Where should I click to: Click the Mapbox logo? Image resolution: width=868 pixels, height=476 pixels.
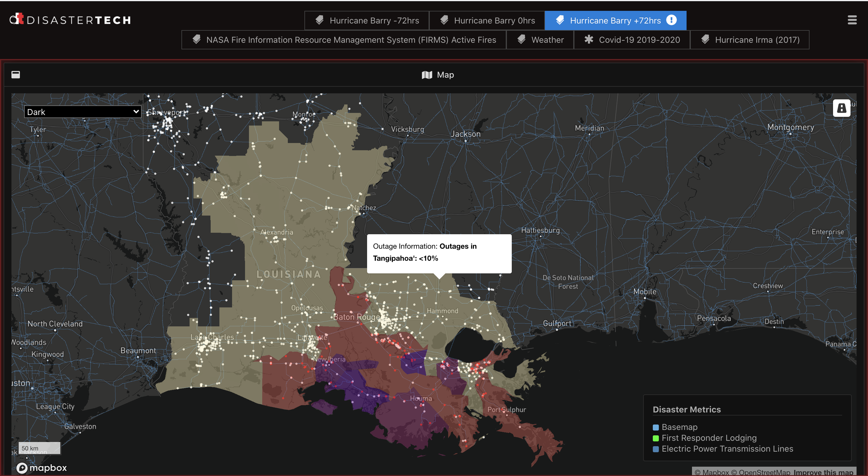pyautogui.click(x=42, y=468)
